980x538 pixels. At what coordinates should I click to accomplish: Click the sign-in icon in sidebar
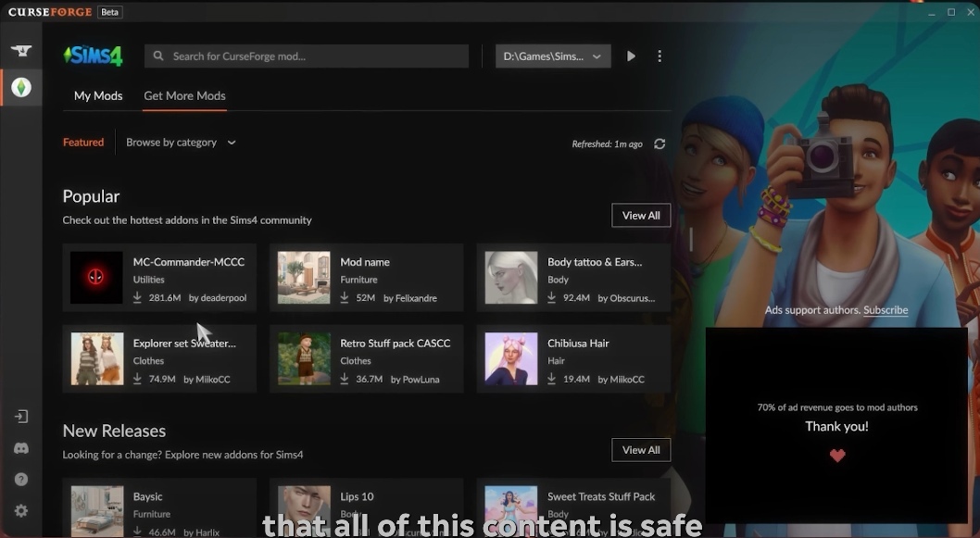pyautogui.click(x=20, y=417)
